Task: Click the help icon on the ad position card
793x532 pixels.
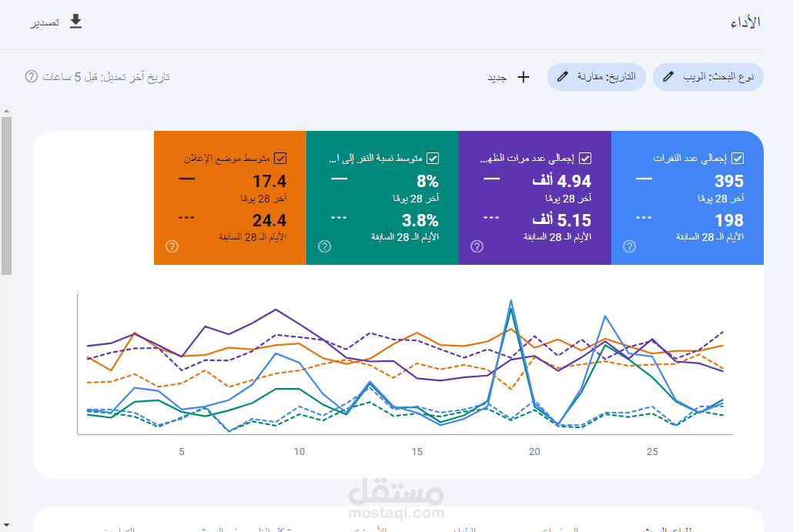Action: 173,246
